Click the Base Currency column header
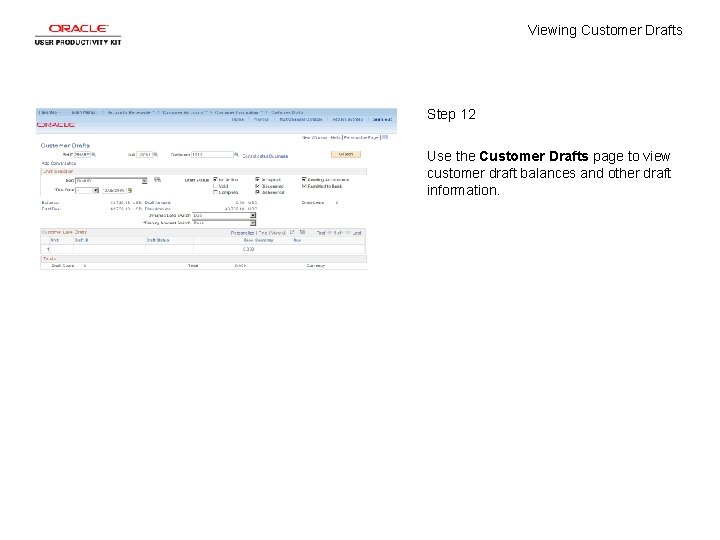The width and height of the screenshot is (720, 540). coord(259,240)
